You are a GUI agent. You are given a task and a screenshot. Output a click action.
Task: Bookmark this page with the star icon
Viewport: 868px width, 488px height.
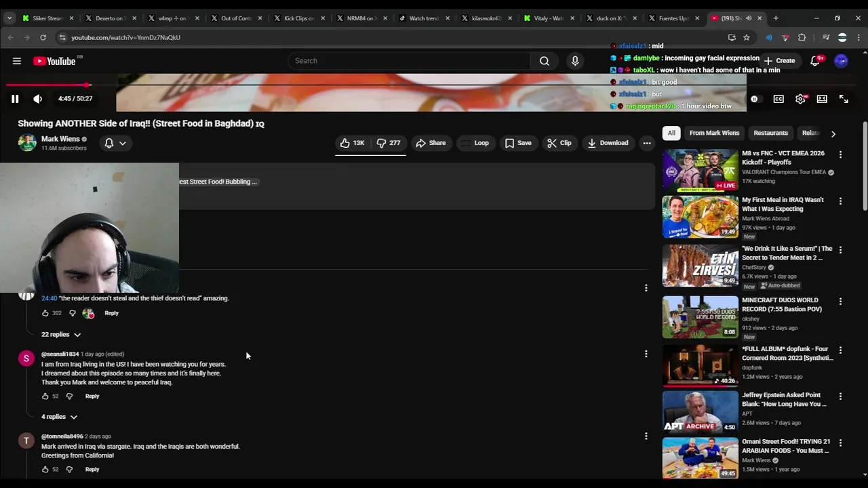pos(747,37)
